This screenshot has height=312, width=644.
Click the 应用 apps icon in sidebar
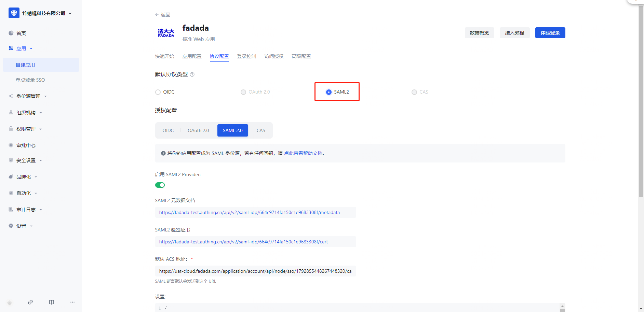(11, 48)
